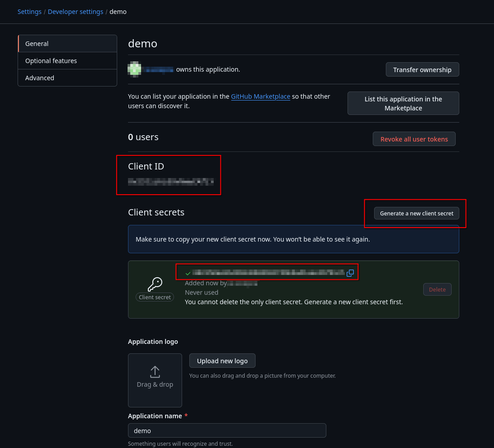Click the blurred Client ID value

click(x=171, y=182)
